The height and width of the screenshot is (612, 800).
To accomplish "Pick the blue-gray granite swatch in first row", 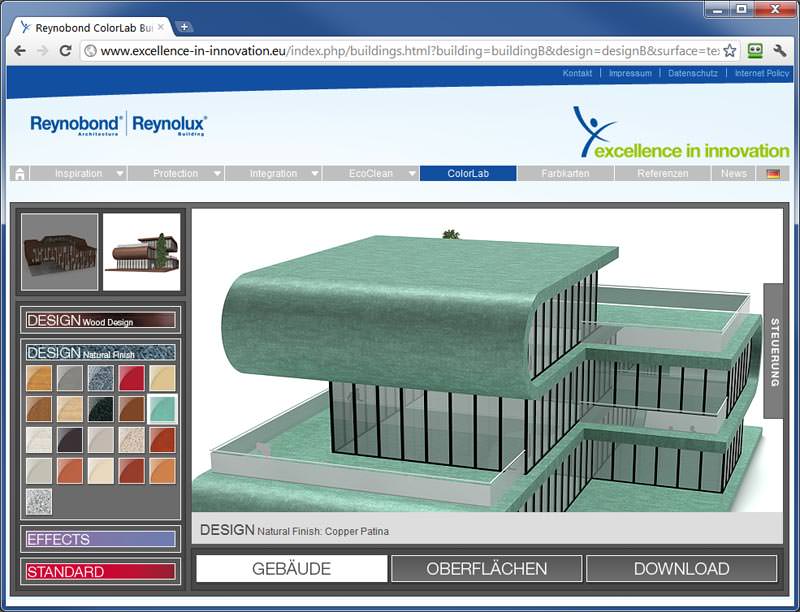I will tap(101, 378).
